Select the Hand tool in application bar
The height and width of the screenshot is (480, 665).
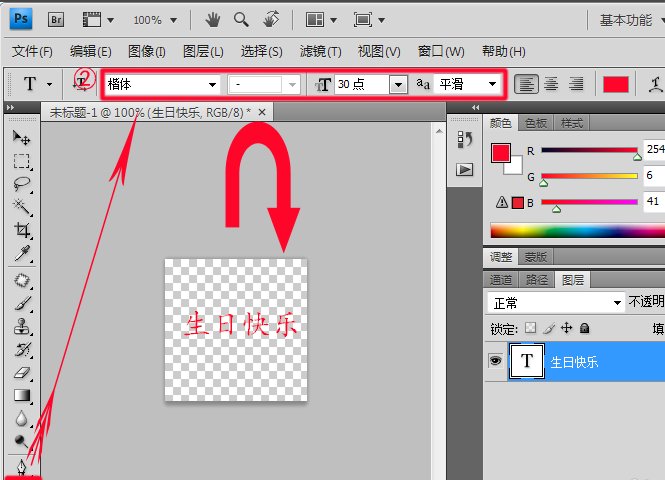tap(212, 20)
